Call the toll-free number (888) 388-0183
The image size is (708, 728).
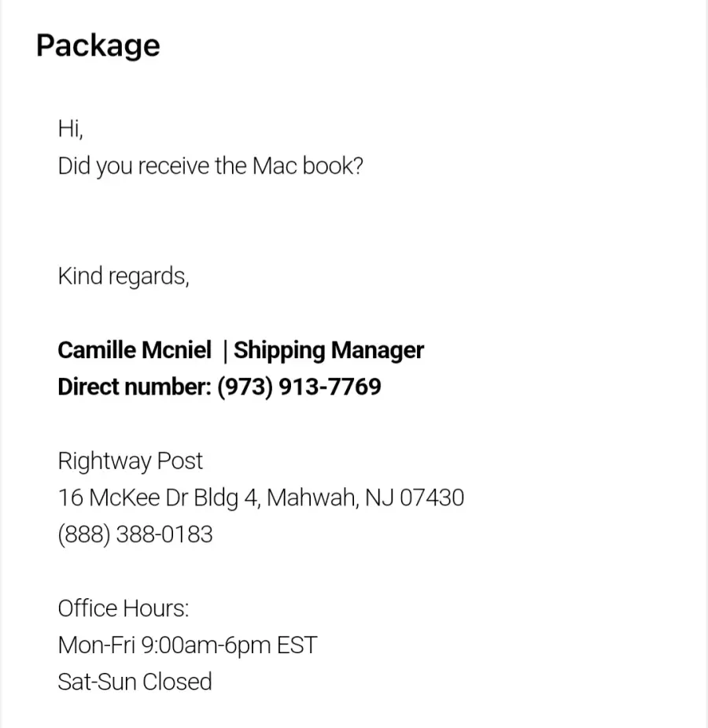135,534
